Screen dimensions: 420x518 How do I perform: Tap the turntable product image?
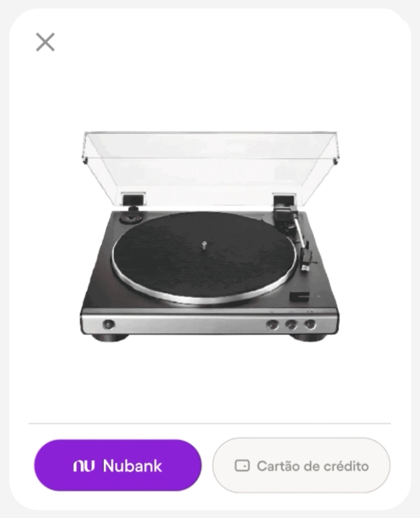pos(210,237)
